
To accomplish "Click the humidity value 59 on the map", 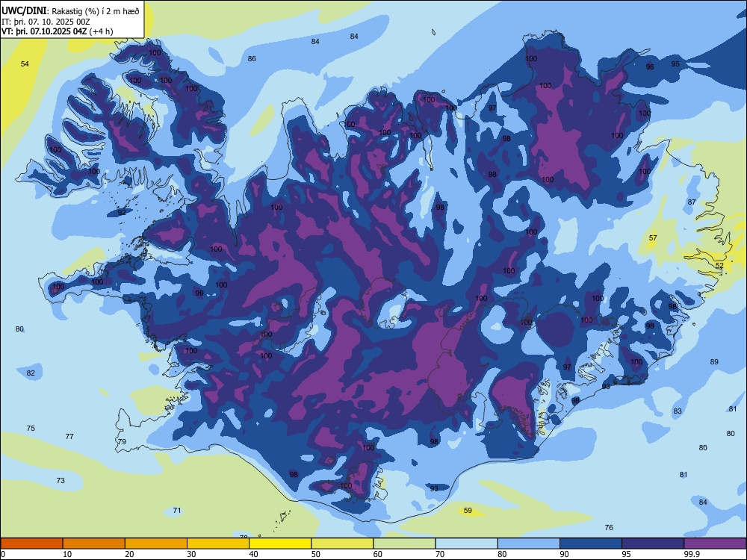I will [x=468, y=511].
